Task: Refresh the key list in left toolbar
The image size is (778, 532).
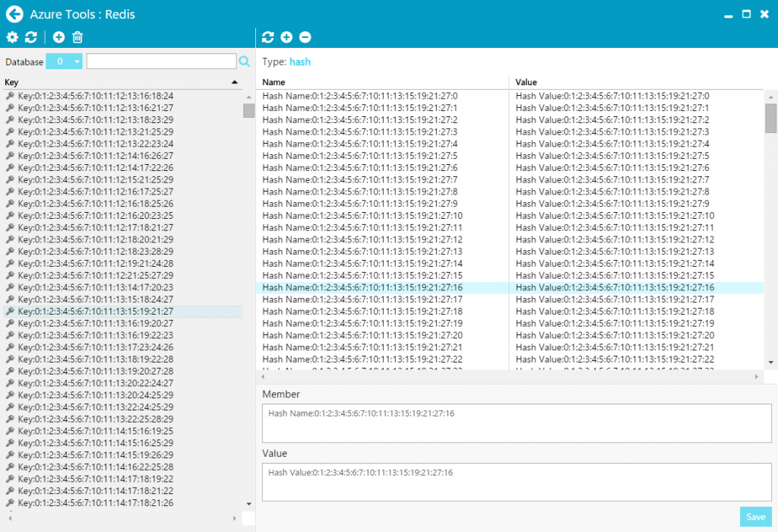Action: [31, 37]
